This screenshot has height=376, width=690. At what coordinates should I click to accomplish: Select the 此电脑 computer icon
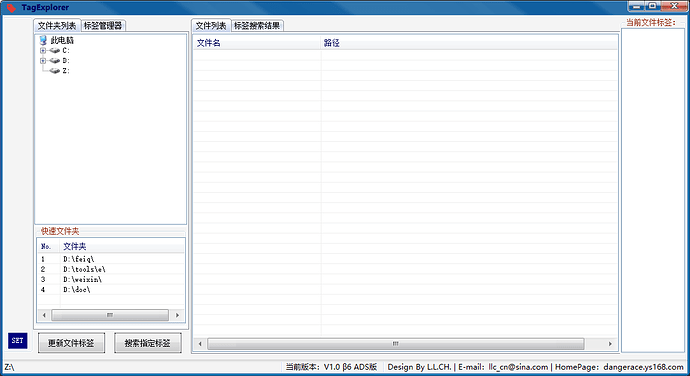point(43,40)
